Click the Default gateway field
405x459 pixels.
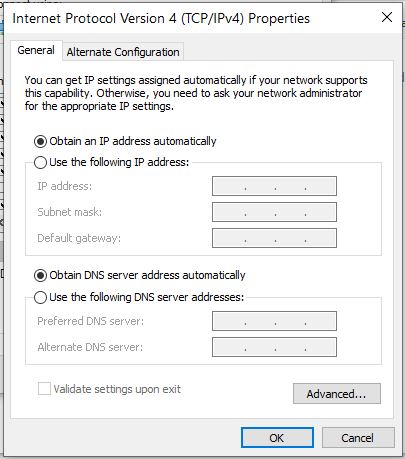click(x=274, y=238)
